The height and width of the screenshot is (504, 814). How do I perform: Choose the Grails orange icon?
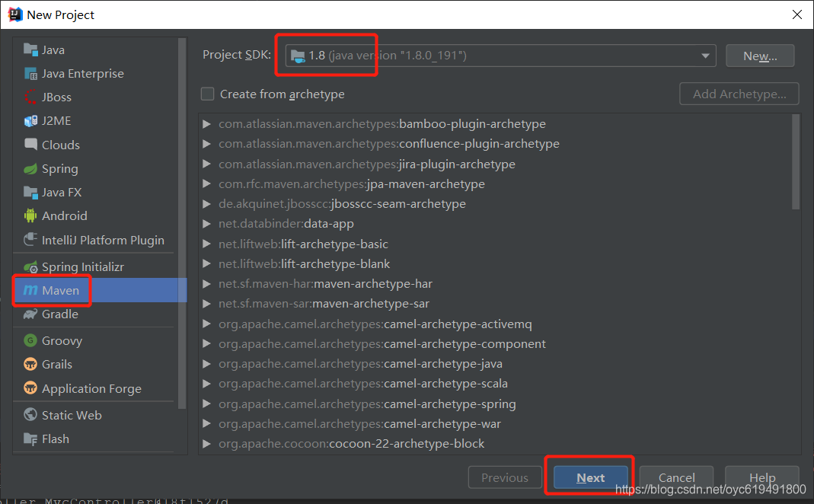30,364
